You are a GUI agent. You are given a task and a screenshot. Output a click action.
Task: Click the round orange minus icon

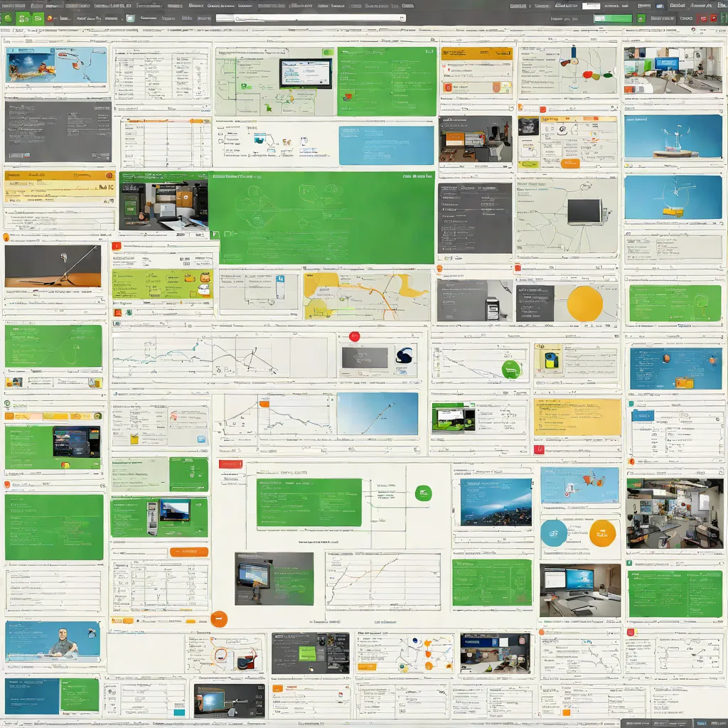coord(219,619)
